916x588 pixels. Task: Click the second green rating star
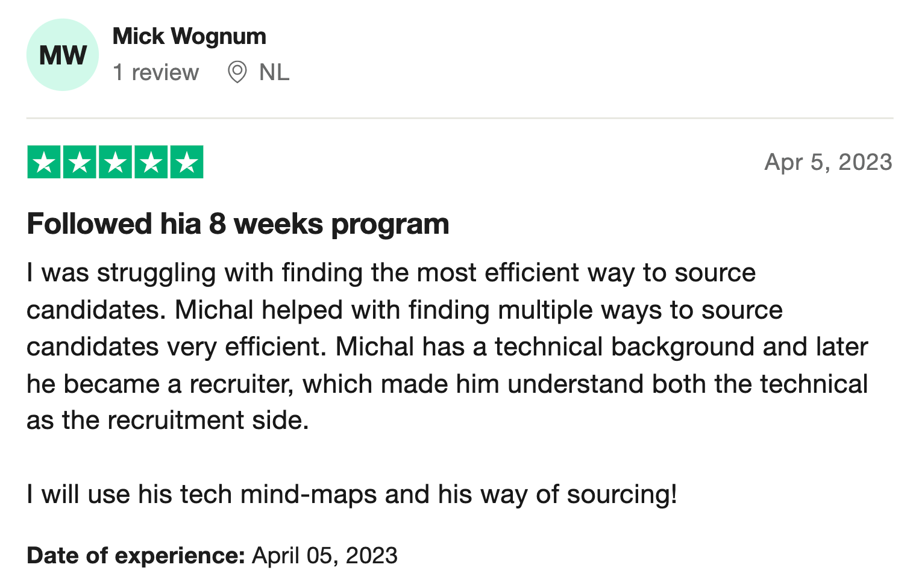click(80, 162)
